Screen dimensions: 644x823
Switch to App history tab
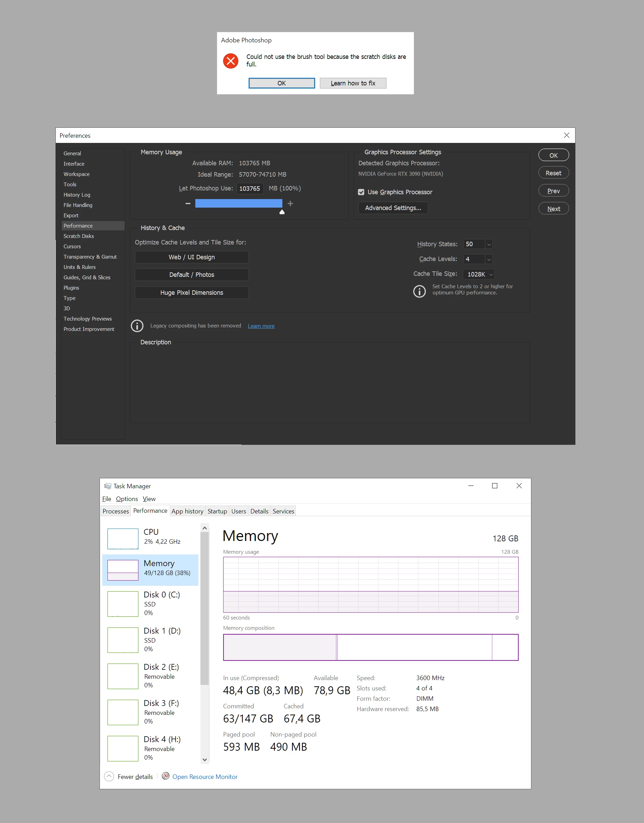187,511
